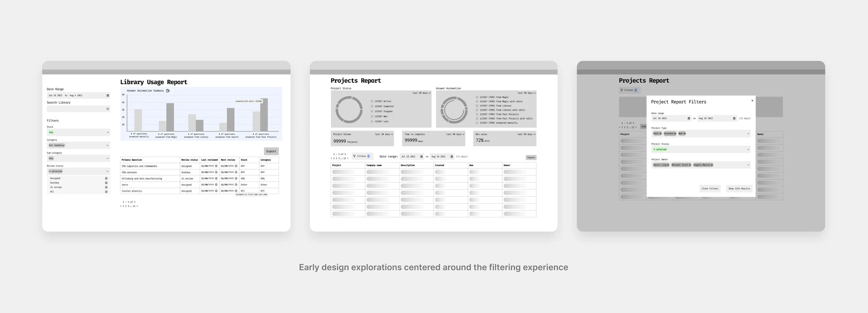Viewport: 868px width, 313px height.
Task: Click Review status column header
Action: pyautogui.click(x=190, y=160)
